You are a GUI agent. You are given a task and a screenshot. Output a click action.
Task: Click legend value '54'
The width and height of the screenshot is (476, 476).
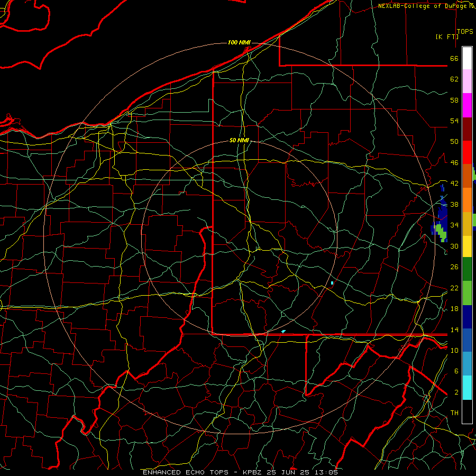[x=454, y=121]
